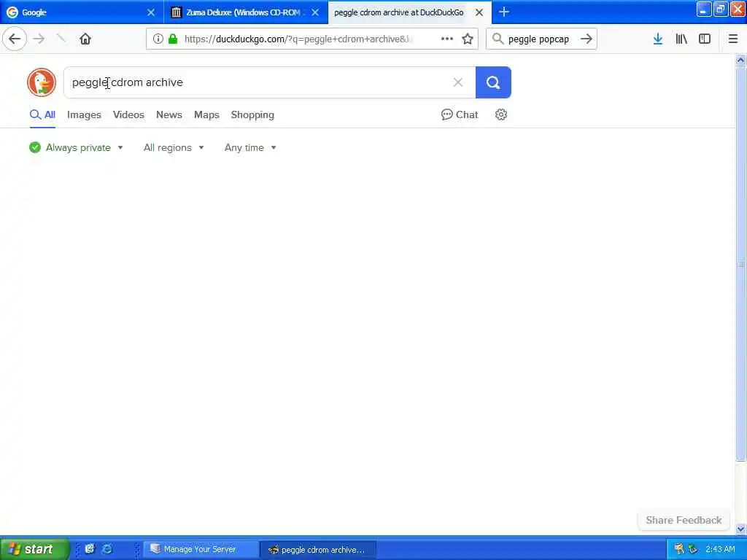Close the Google tab
This screenshot has width=747, height=560.
pos(151,12)
